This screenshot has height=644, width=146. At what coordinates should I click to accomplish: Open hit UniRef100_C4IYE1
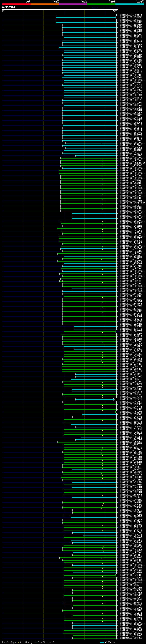131,63
